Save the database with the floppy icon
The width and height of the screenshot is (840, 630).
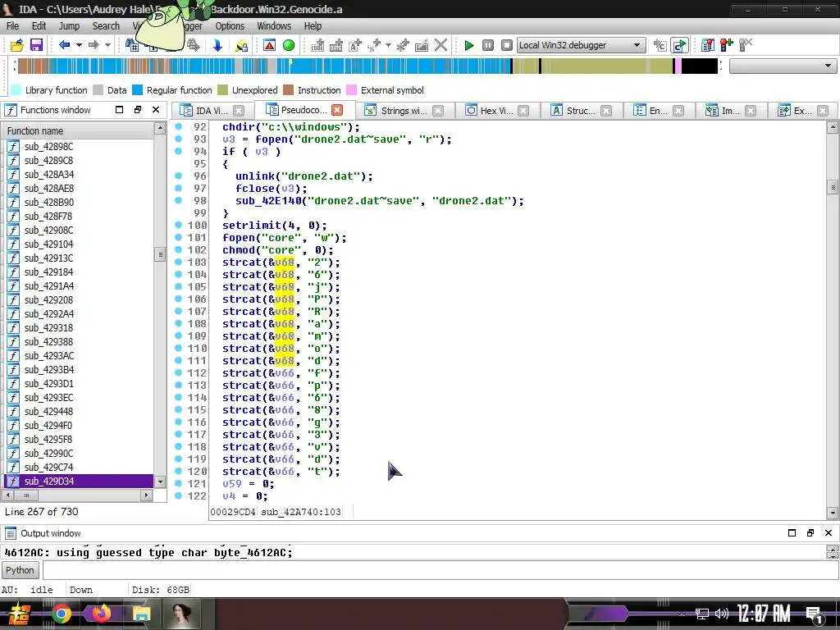tap(36, 45)
